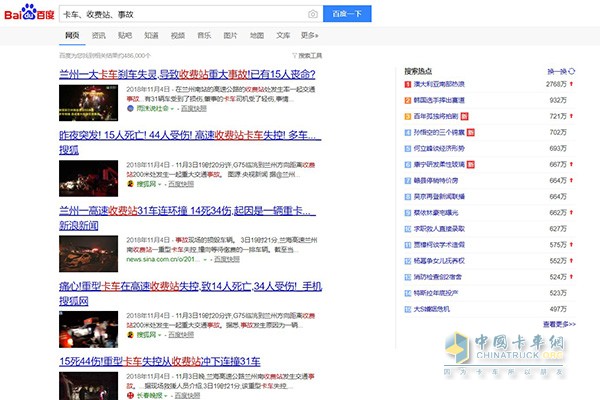Click the Baidu logo
Screen dimensions: 600x400
28,13
